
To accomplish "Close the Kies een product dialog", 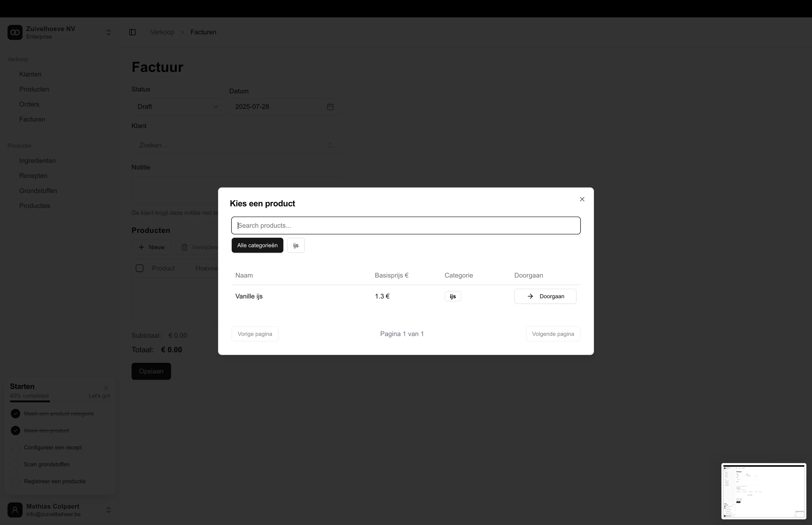I will 582,199.
